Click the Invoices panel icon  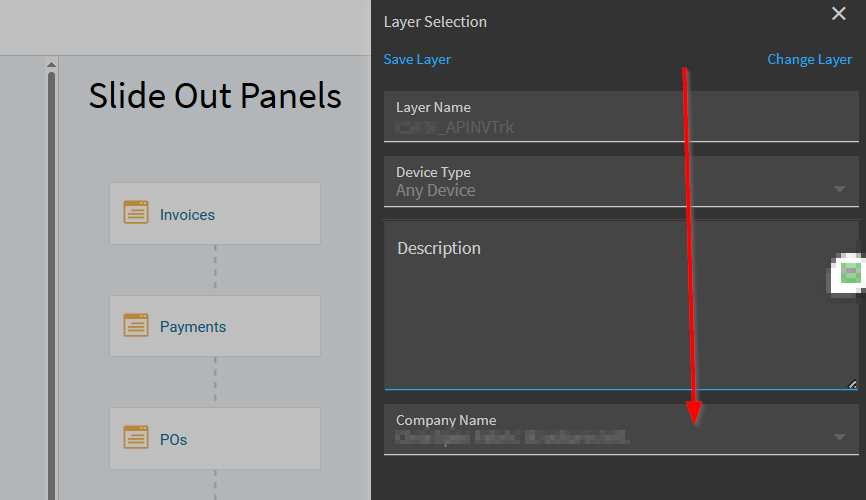[136, 212]
